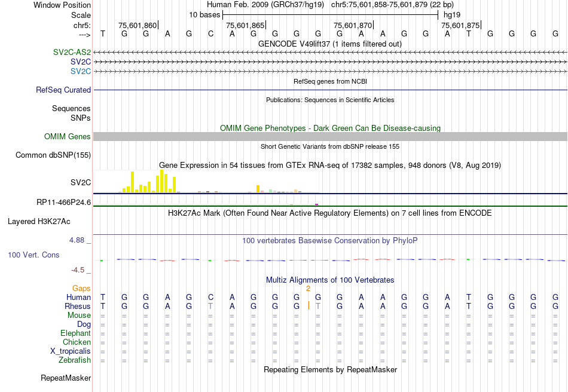Click the Basewise Conservation by PhyloP title
The width and height of the screenshot is (568, 392).
coord(330,240)
